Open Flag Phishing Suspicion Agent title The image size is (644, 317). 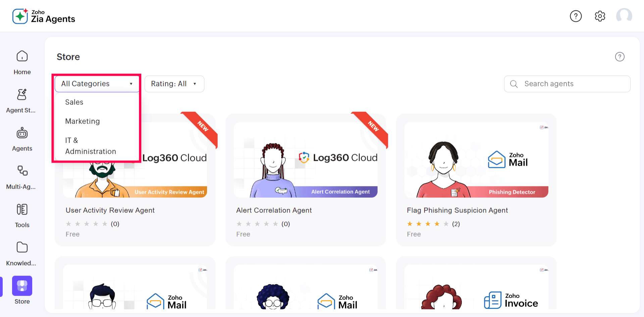point(457,210)
